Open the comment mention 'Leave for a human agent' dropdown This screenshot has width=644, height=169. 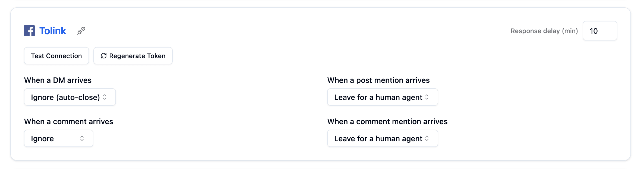coord(382,138)
